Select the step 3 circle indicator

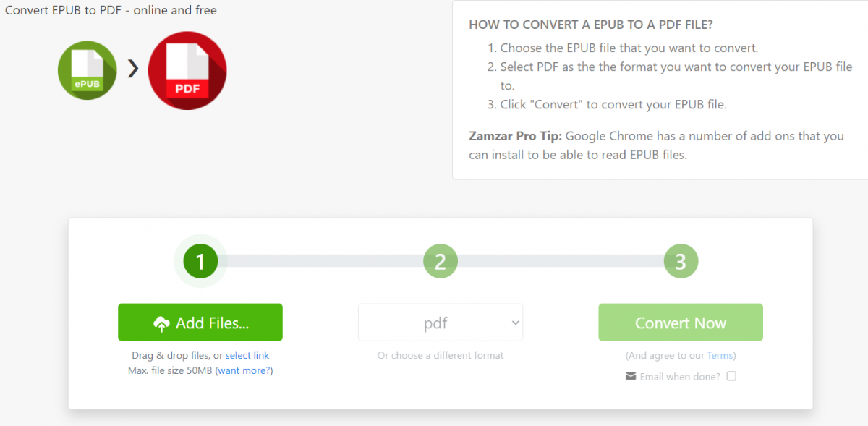pos(681,261)
